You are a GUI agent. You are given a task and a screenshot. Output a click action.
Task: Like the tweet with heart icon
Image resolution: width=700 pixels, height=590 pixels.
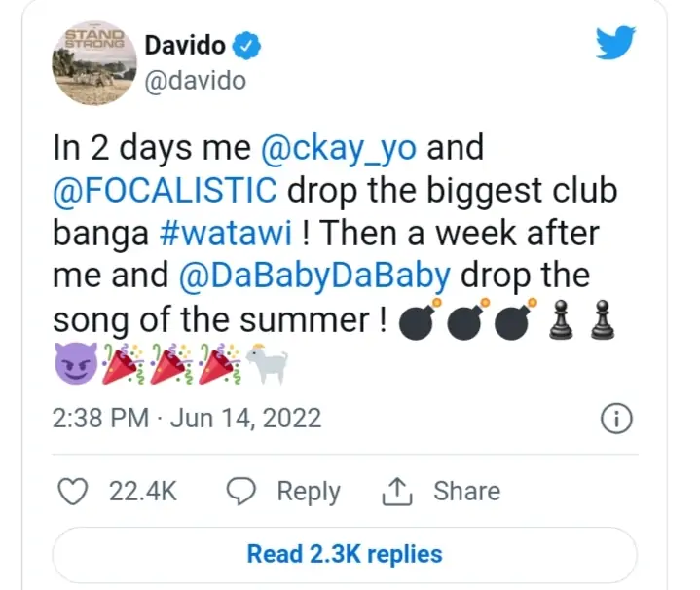click(x=74, y=491)
